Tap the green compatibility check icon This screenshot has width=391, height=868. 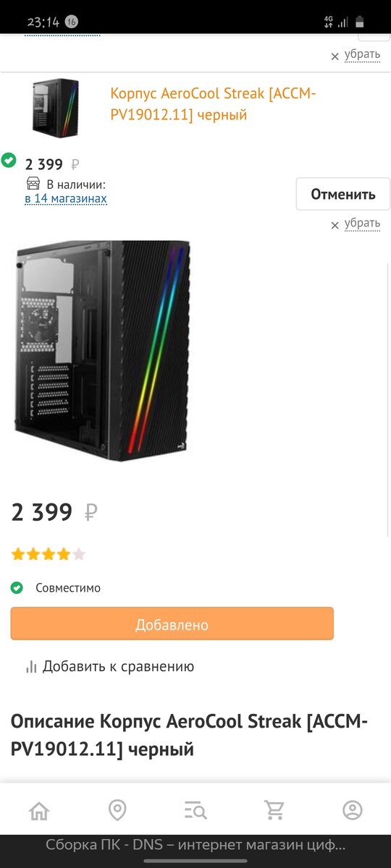pyautogui.click(x=17, y=588)
